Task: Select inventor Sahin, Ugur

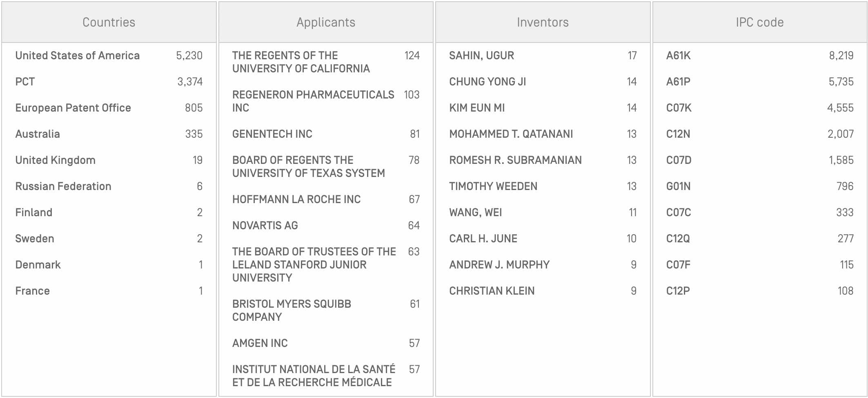Action: (482, 56)
